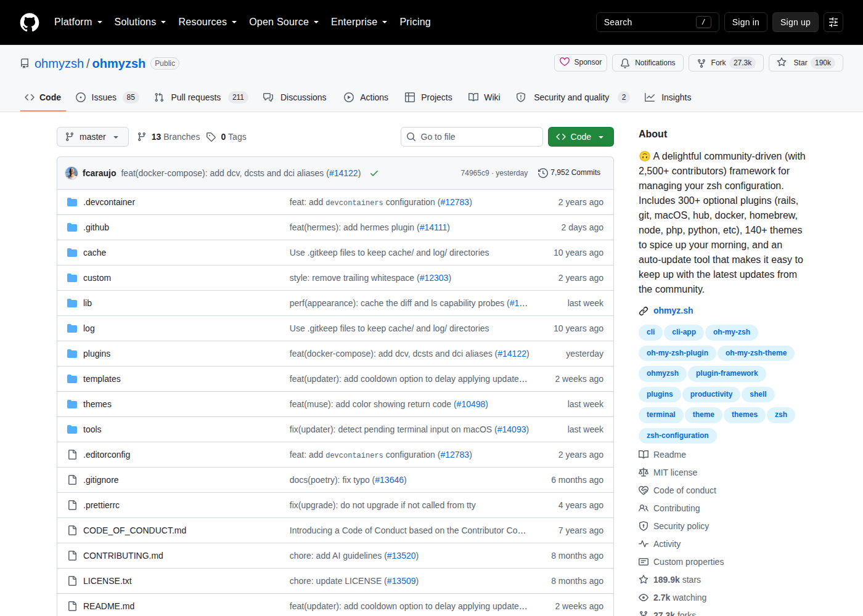The image size is (863, 616).
Task: Click the green commit status checkmark
Action: (x=374, y=173)
